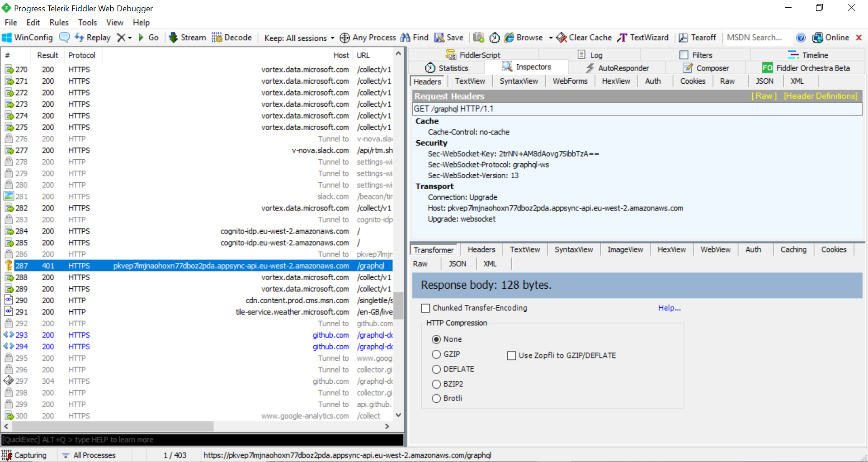This screenshot has height=462, width=868.
Task: Open the session removal dropdown arrow
Action: point(130,38)
